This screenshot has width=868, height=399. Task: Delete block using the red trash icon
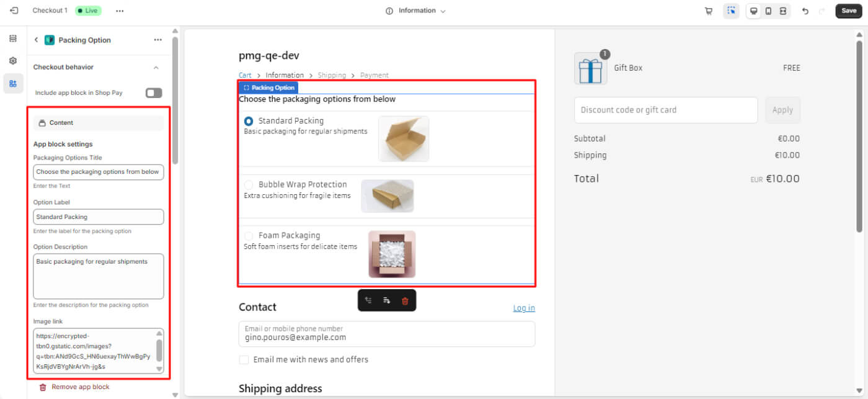pos(405,301)
